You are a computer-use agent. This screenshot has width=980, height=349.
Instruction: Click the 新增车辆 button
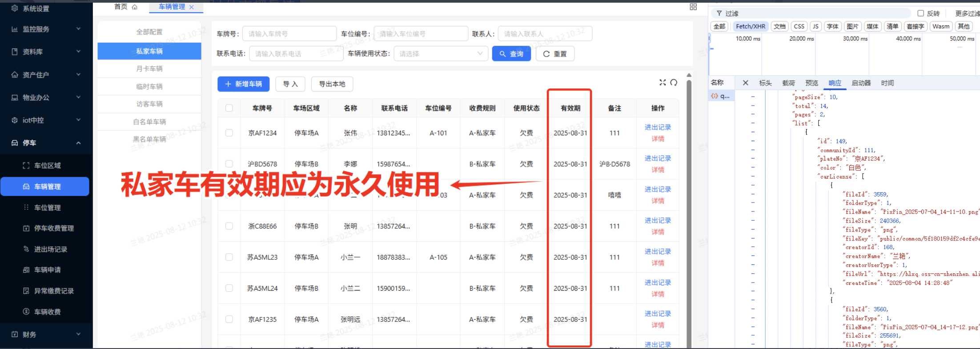(x=243, y=84)
